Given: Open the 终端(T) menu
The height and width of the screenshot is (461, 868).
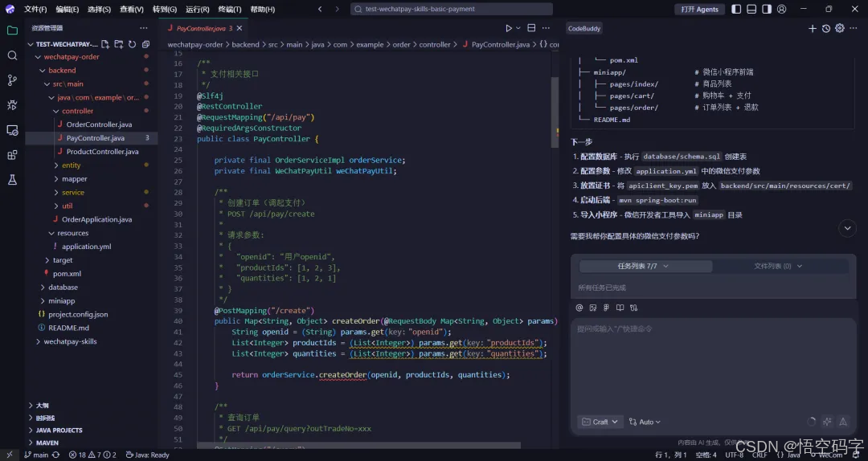Looking at the screenshot, I should tap(230, 9).
